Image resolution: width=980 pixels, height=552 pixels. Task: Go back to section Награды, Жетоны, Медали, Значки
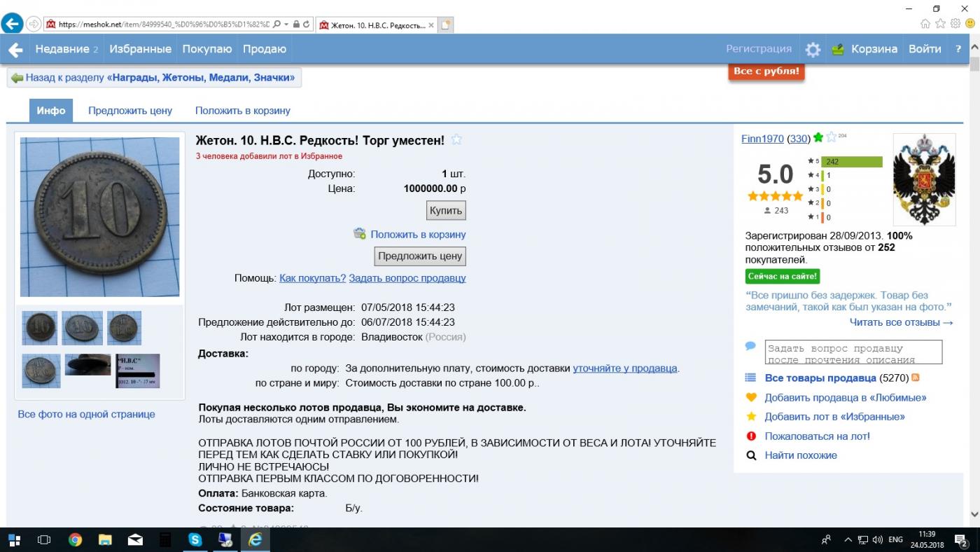click(154, 78)
